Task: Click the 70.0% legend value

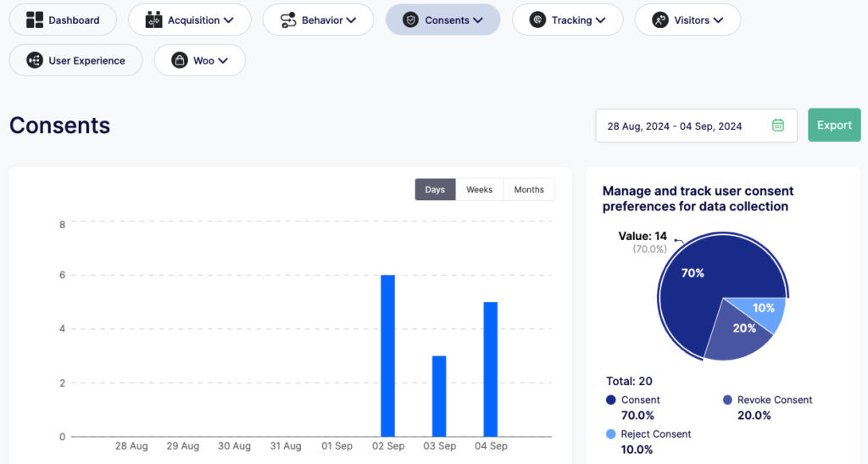Action: [637, 416]
